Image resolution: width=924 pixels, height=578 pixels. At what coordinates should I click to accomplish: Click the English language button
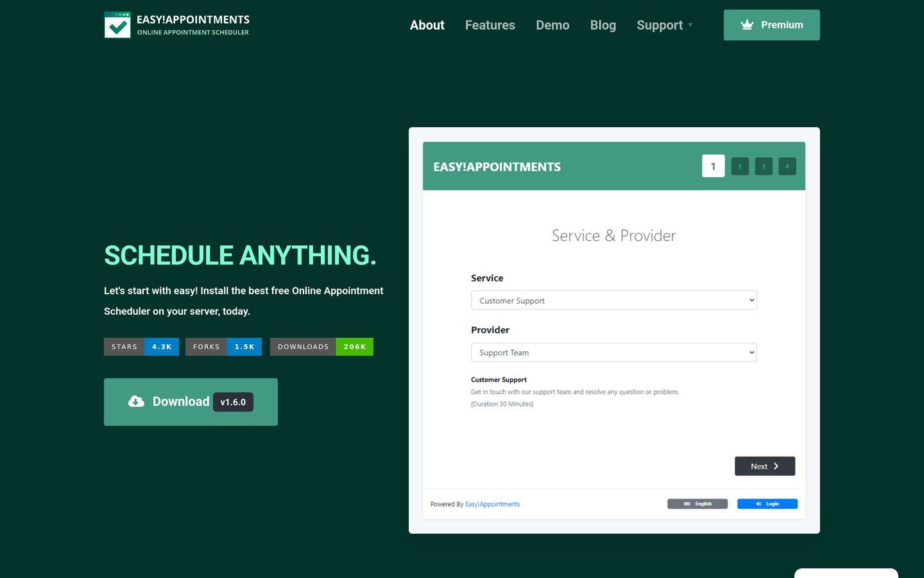pos(697,504)
